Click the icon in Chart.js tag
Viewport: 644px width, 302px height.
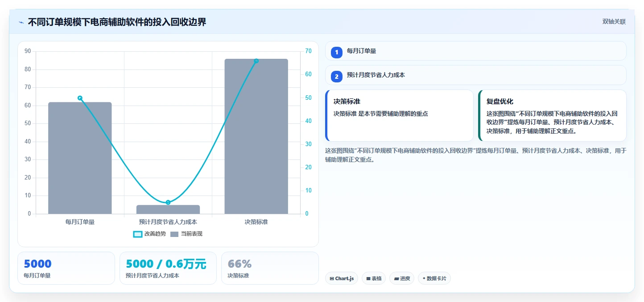coord(332,279)
